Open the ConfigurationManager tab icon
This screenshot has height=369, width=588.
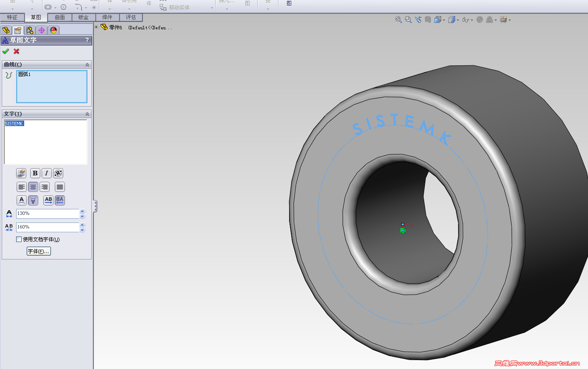pyautogui.click(x=30, y=30)
